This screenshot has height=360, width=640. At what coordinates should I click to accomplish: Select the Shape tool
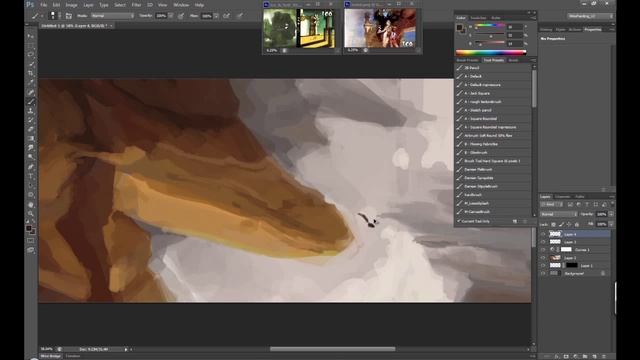[31, 195]
